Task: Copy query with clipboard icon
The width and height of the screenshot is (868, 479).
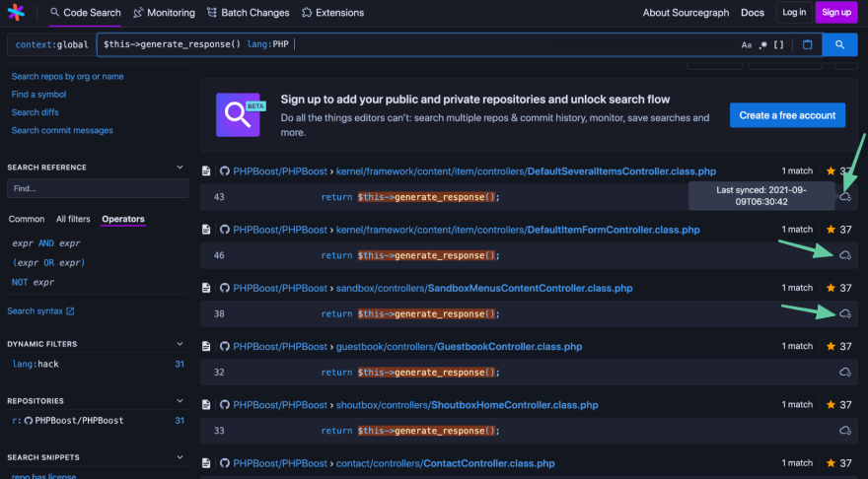Action: [x=807, y=44]
